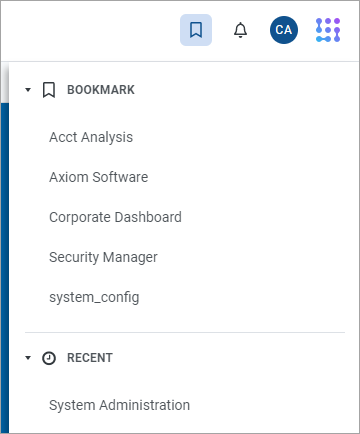Viewport: 360px width, 434px height.
Task: Open the CA user avatar menu
Action: coord(284,30)
